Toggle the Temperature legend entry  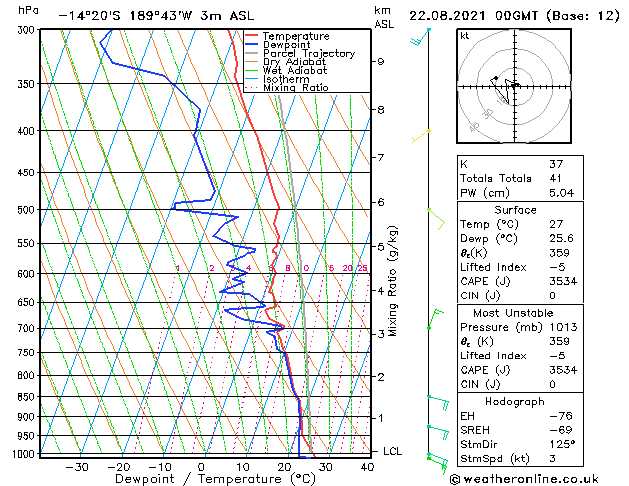point(297,36)
